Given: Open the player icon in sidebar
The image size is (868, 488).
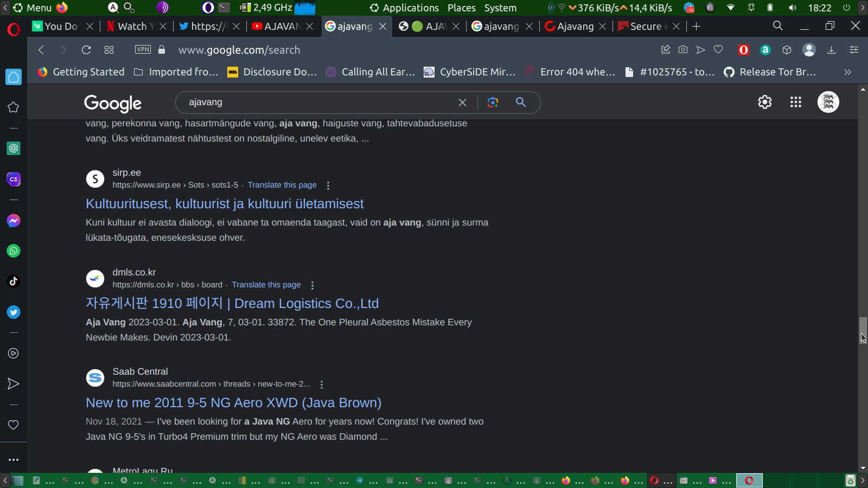Looking at the screenshot, I should click(14, 354).
